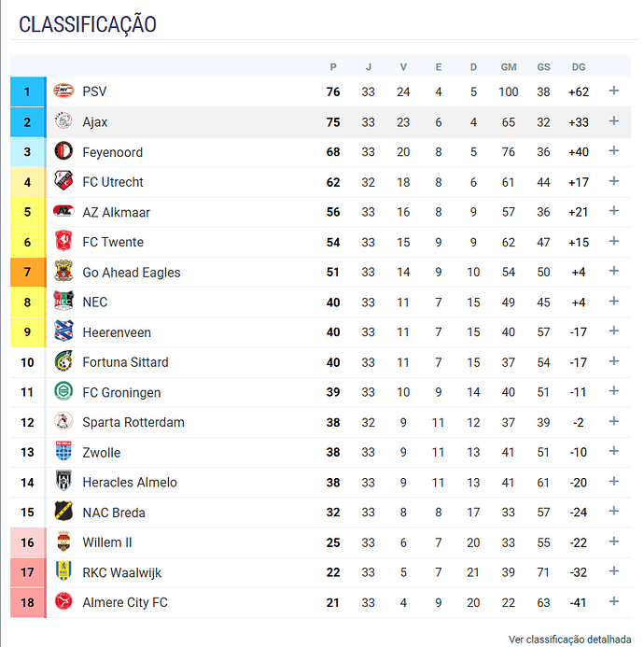This screenshot has height=647, width=644.
Task: Click the FC Twente crest icon
Action: pos(63,242)
